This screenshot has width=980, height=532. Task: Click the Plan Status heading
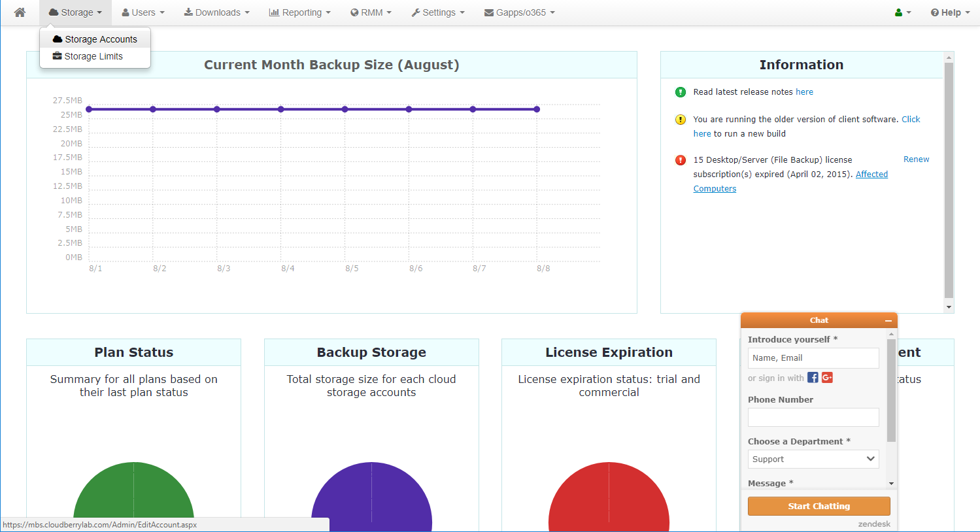pyautogui.click(x=133, y=352)
